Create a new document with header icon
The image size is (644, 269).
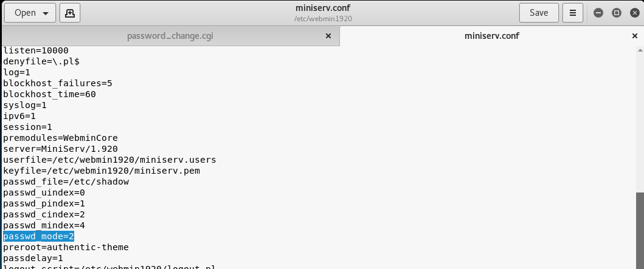[x=70, y=13]
